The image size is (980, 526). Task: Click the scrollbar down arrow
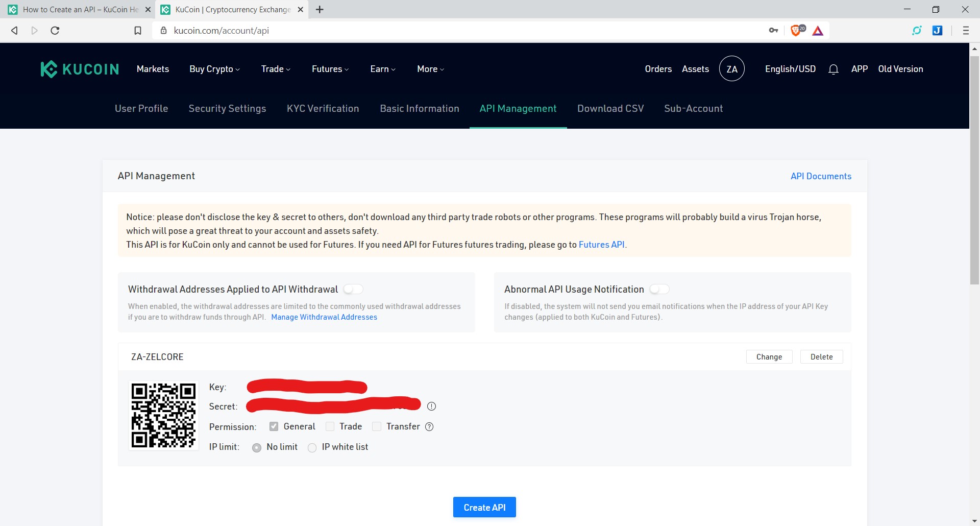[x=974, y=521]
